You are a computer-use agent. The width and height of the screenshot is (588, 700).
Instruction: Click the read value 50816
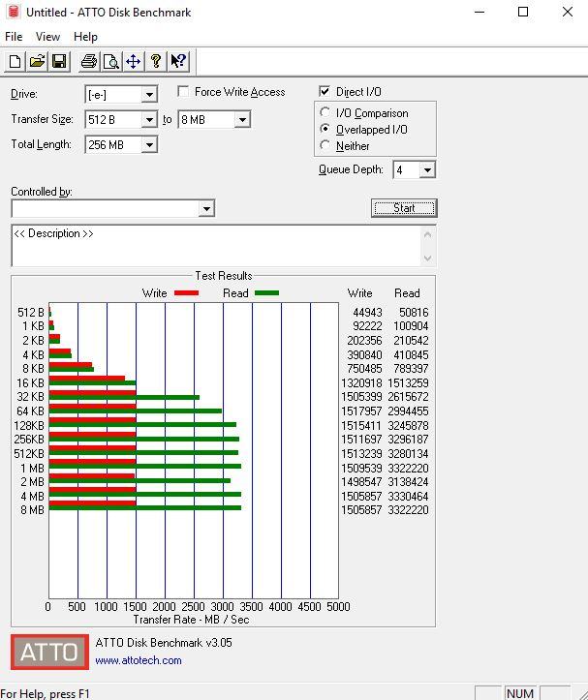tap(414, 313)
